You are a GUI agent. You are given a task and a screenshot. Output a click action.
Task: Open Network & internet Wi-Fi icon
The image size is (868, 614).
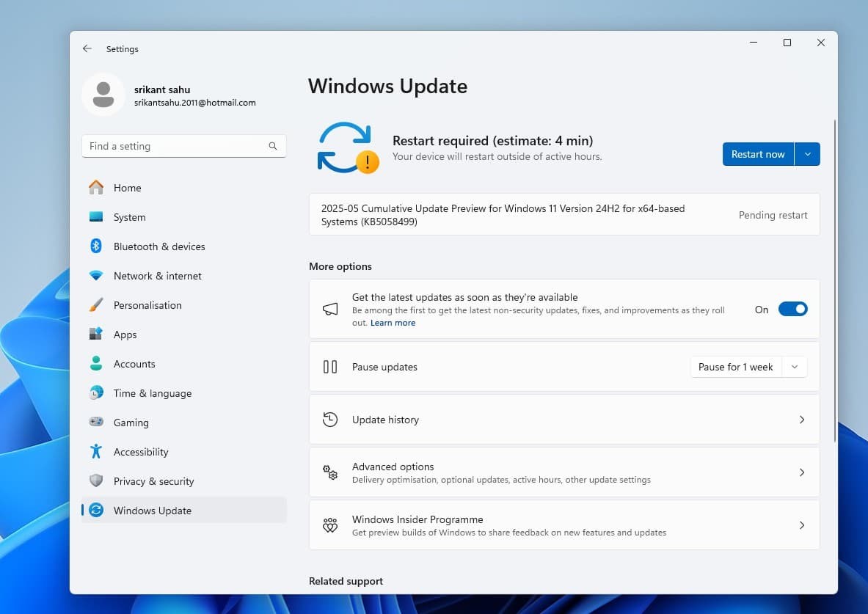96,276
